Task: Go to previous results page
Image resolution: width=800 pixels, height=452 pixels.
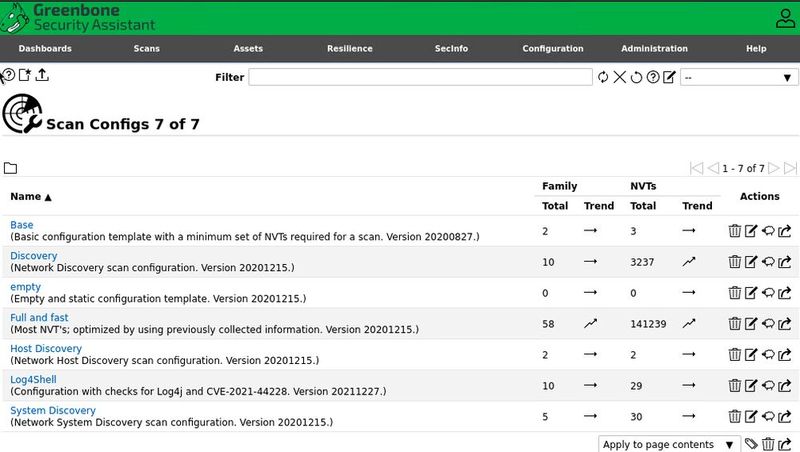Action: coord(713,168)
